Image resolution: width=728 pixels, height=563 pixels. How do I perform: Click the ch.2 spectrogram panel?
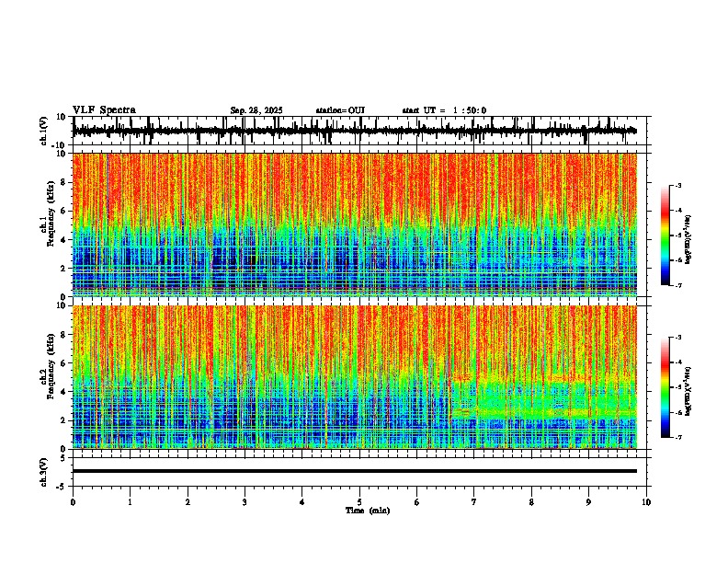(x=355, y=377)
